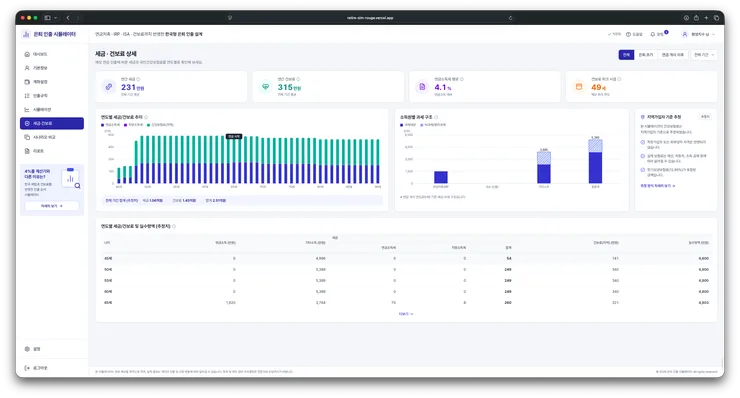
Task: Open the period dropdown beside the filter tabs
Action: pyautogui.click(x=704, y=55)
